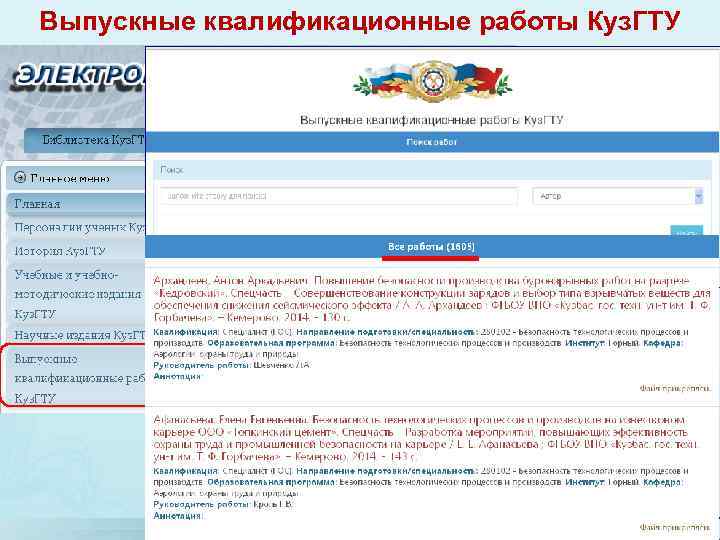Open the Автор search field dropdown
The width and height of the screenshot is (720, 540).
click(x=618, y=196)
